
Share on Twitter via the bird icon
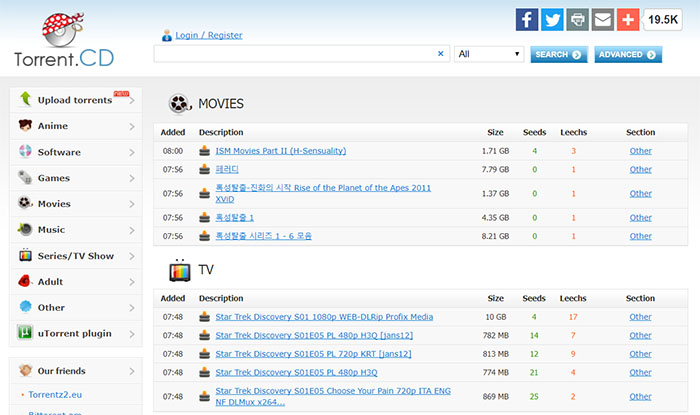pos(552,20)
